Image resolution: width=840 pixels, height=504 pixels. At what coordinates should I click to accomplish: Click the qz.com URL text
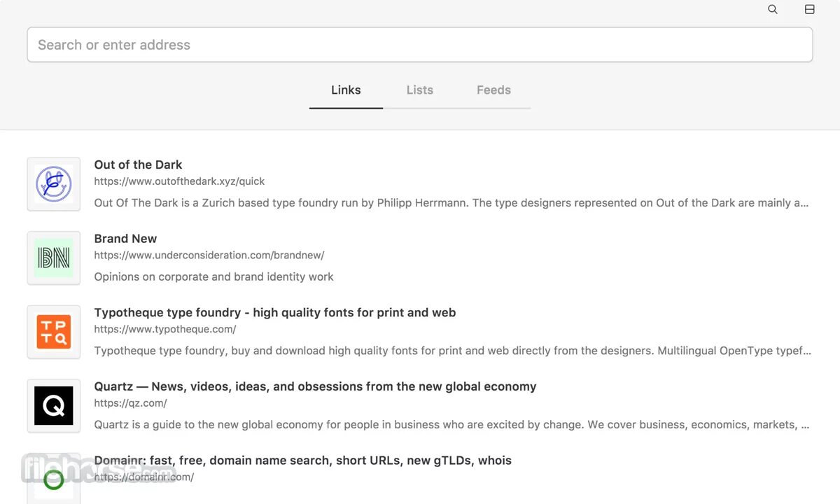click(x=130, y=403)
